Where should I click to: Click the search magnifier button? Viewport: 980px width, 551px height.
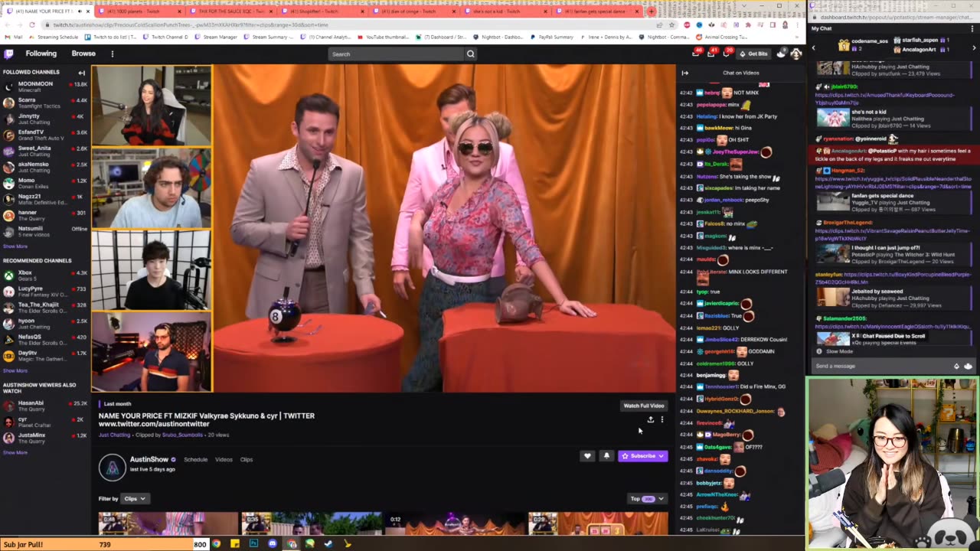pos(470,54)
